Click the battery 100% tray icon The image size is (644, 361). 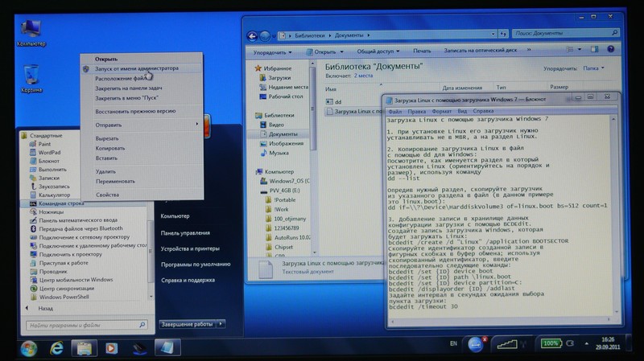click(551, 343)
